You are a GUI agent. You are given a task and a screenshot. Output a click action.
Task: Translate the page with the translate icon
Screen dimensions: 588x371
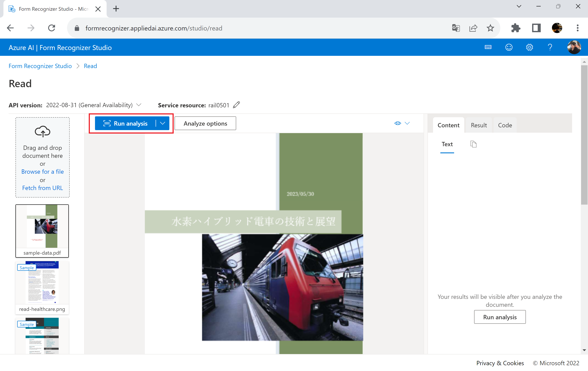[x=456, y=28]
